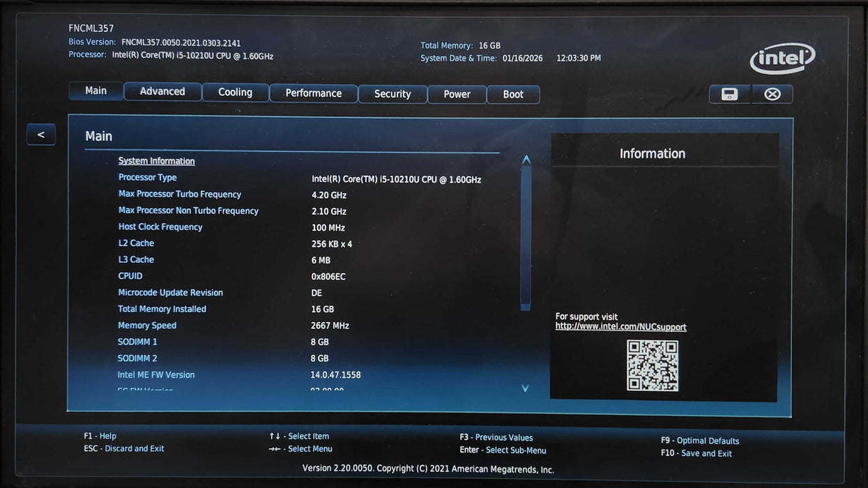Open the Performance tab
The image size is (868, 488).
click(x=314, y=93)
